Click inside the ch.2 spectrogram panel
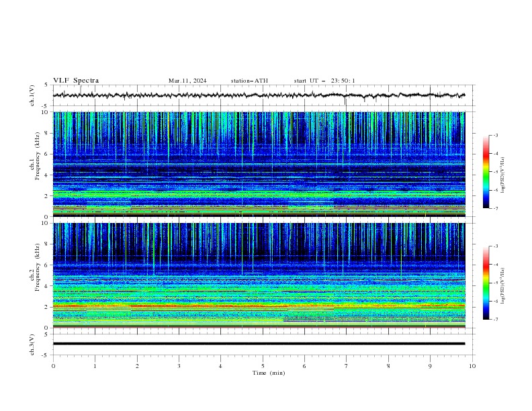Screen dimensions: 532x411 point(259,275)
